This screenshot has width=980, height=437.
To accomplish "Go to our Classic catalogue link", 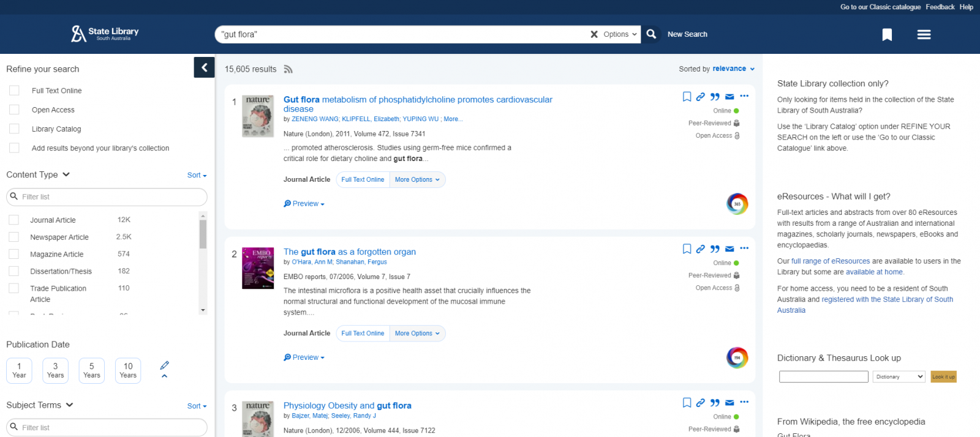I will pos(880,7).
